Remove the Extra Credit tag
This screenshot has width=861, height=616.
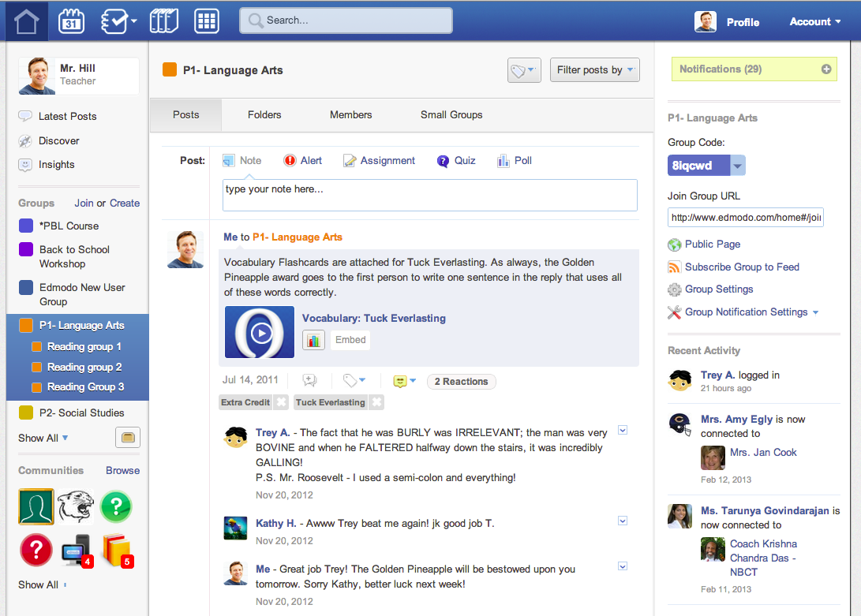[281, 402]
